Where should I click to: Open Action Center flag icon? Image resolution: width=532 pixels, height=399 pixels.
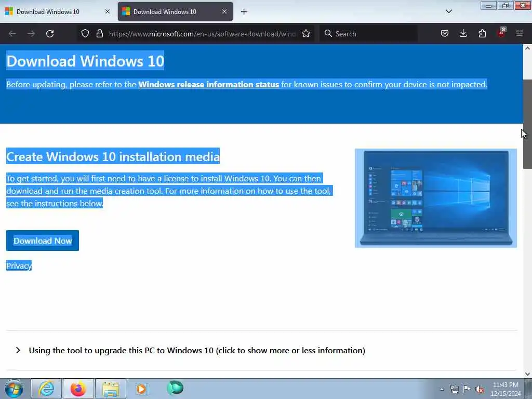tap(467, 389)
